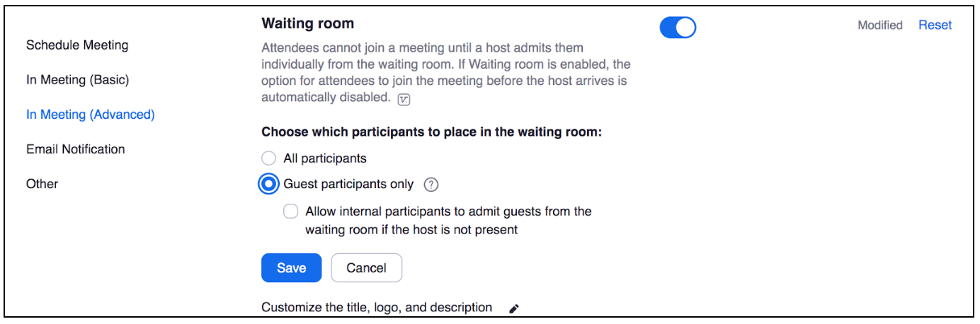Choose the Guest participants only radio button

tap(269, 185)
